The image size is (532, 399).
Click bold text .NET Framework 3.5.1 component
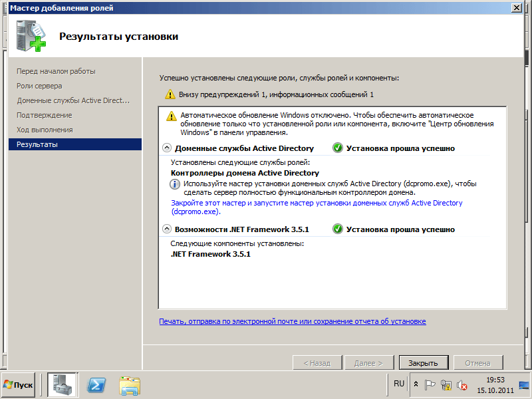(210, 254)
